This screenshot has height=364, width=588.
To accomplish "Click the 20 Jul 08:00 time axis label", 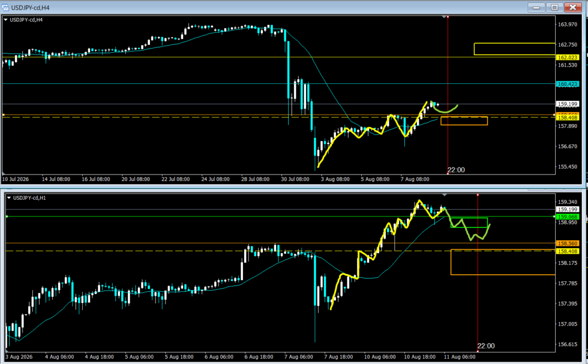I will tap(136, 179).
